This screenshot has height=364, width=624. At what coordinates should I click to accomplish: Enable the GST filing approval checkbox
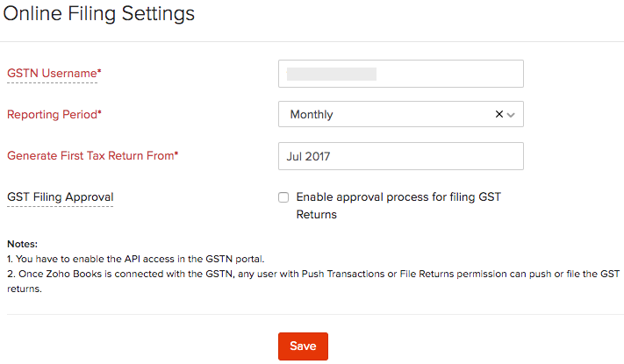(283, 197)
